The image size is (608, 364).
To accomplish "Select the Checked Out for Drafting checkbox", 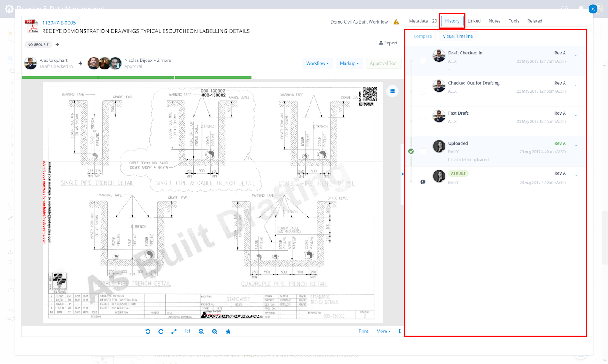I will pyautogui.click(x=423, y=91).
